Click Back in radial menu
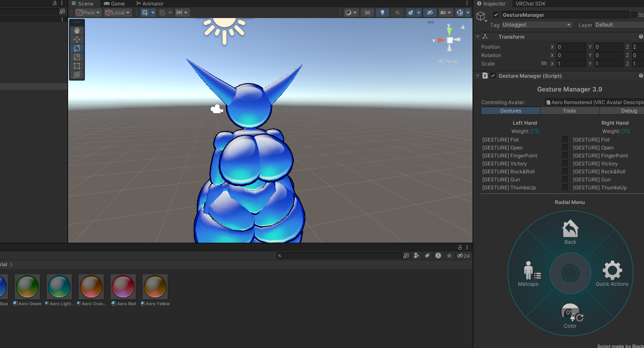644x348 pixels. (x=570, y=232)
